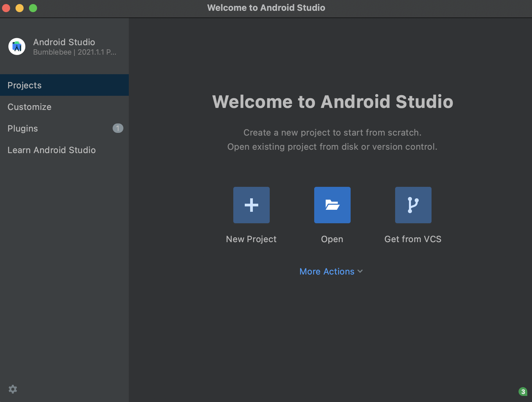Click the Get from VCS label
Viewport: 532px width, 402px height.
(413, 239)
